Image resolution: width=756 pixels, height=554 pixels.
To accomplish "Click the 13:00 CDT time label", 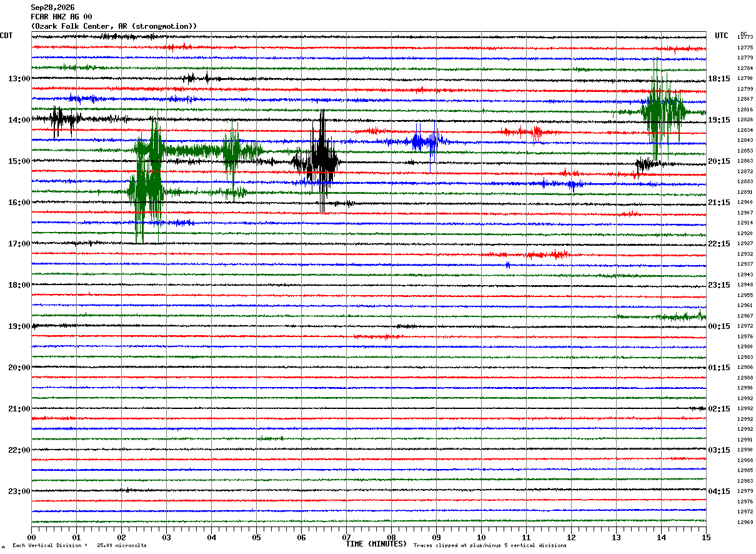I will pos(19,79).
